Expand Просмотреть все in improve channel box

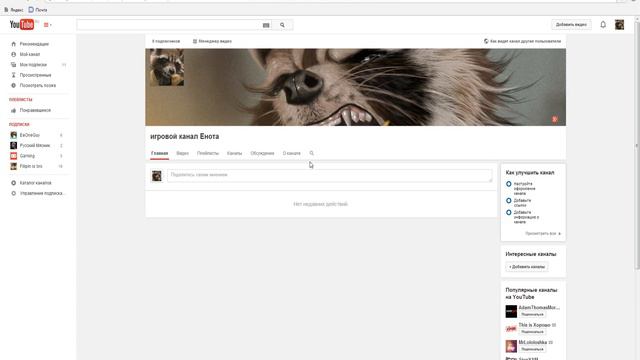543,233
